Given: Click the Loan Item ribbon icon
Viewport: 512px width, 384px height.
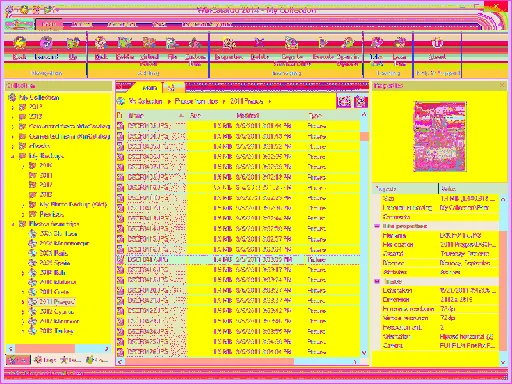Looking at the screenshot, I should coord(399,43).
